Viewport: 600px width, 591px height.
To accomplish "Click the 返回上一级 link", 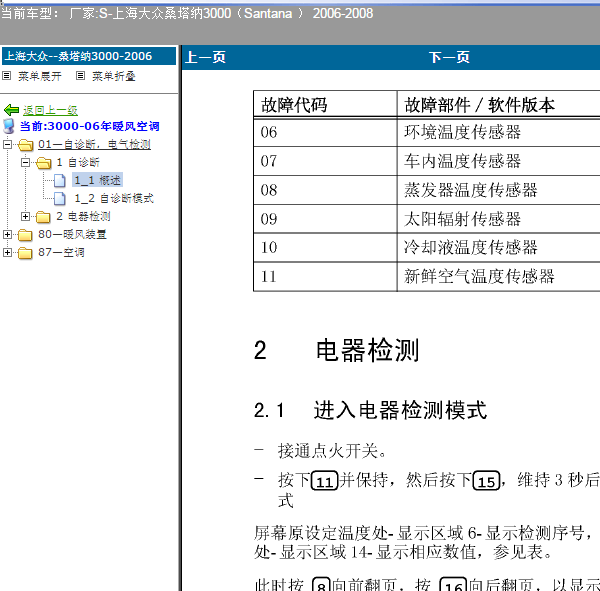I will [50, 110].
